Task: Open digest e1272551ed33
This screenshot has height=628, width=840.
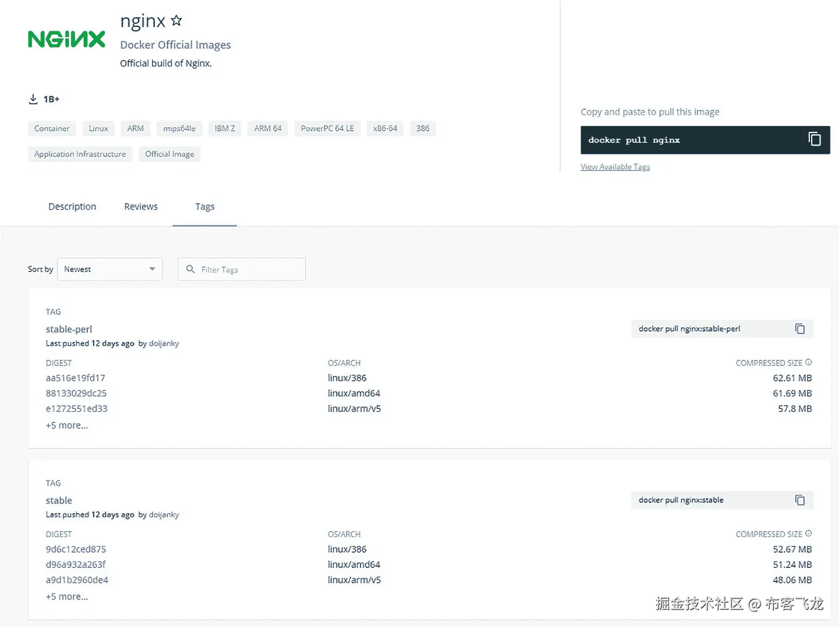Action: click(77, 409)
